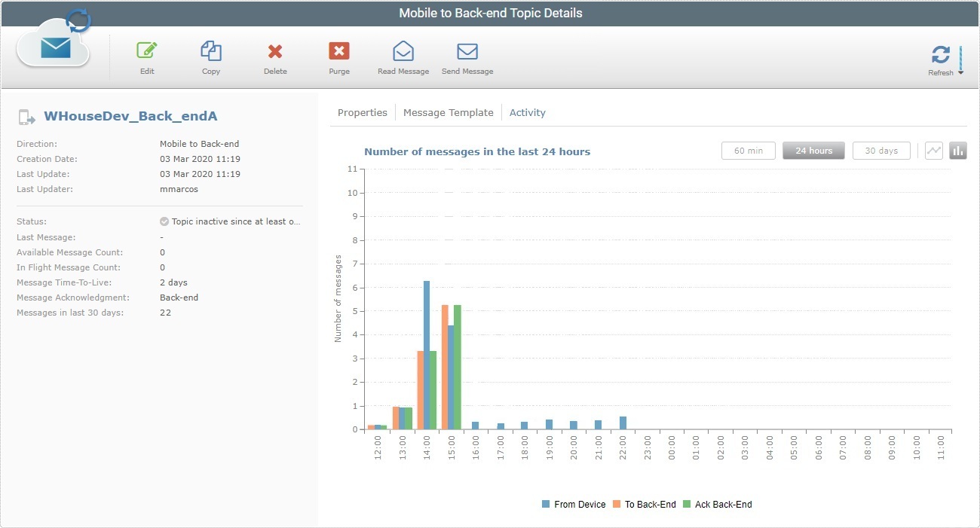Click the Edit topic icon
The width and height of the screenshot is (980, 528).
(146, 57)
